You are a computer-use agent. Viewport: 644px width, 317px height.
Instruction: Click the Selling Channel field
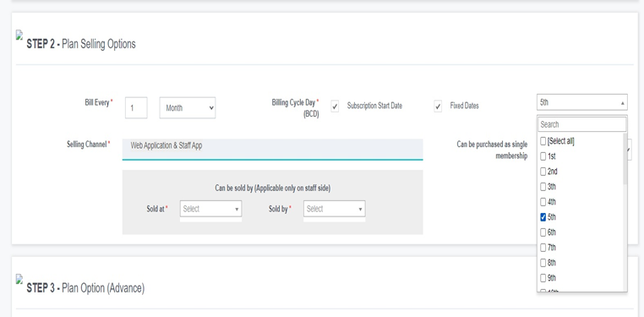coord(272,149)
